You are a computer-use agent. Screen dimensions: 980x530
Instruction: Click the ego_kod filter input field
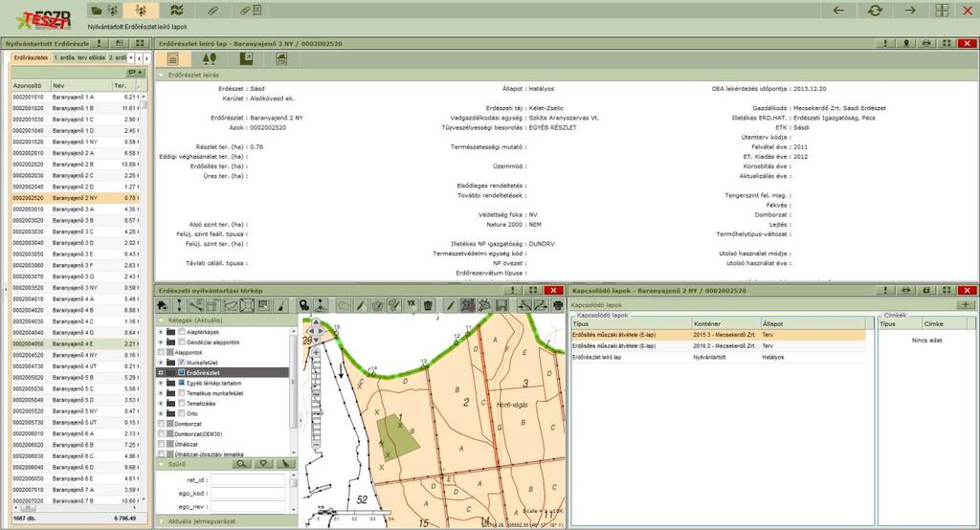[x=248, y=493]
